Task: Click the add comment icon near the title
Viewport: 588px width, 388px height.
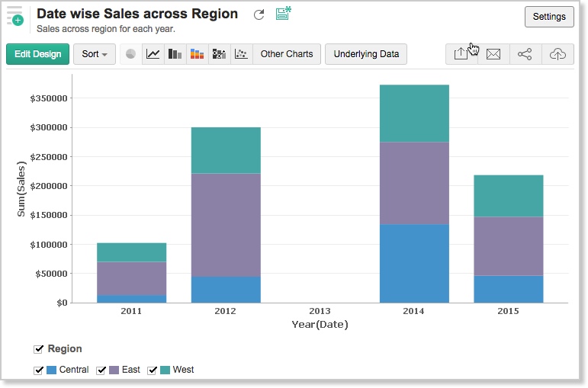Action: point(283,13)
